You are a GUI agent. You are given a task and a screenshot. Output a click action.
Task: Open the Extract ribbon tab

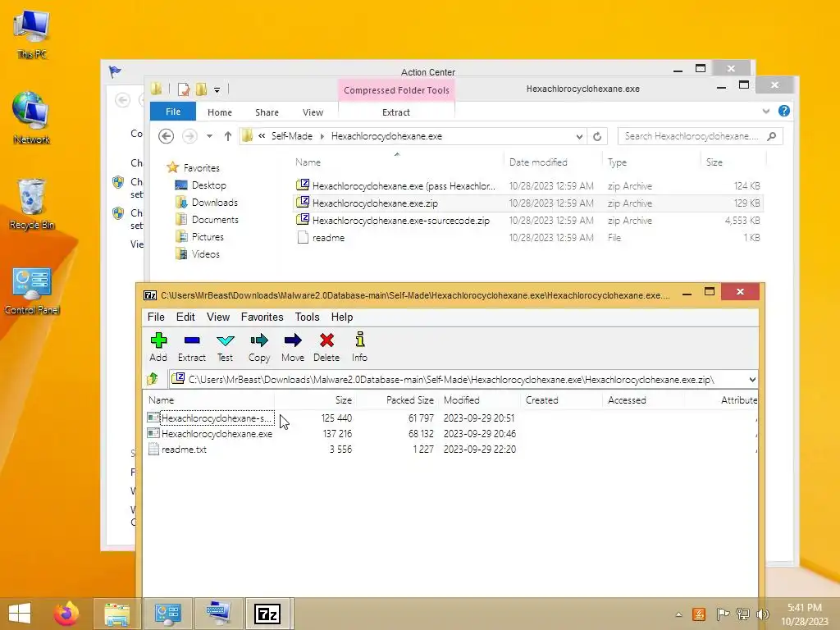[x=396, y=112]
